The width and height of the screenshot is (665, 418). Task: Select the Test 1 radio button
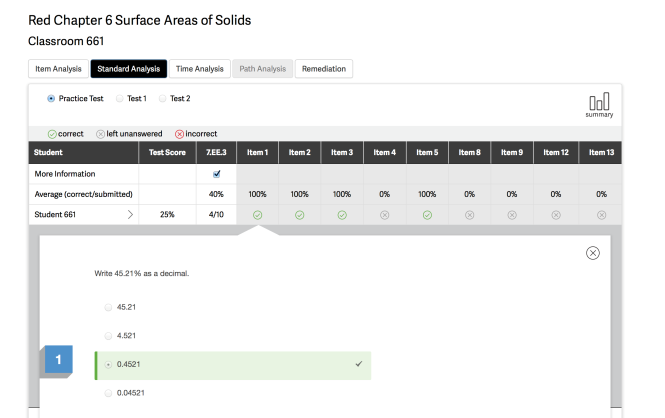click(x=120, y=98)
